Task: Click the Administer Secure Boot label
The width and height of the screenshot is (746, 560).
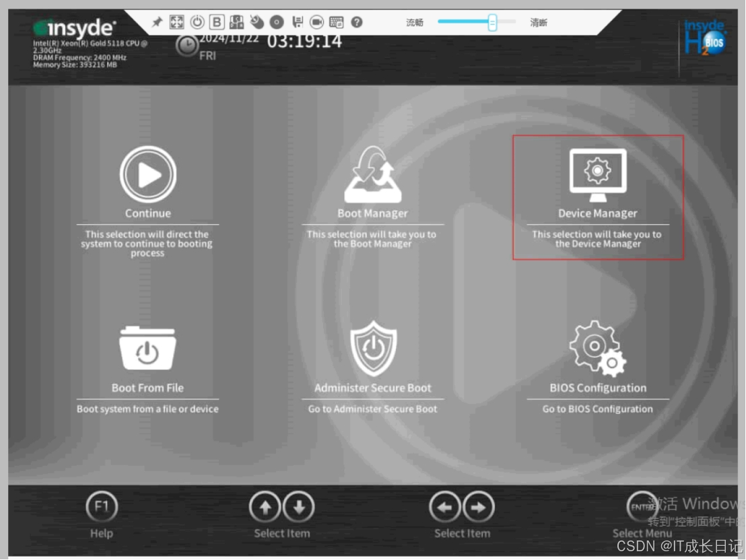Action: point(372,388)
